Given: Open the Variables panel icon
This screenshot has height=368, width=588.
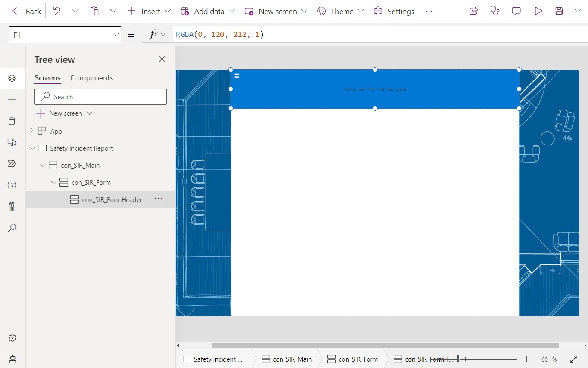Looking at the screenshot, I should [x=12, y=185].
